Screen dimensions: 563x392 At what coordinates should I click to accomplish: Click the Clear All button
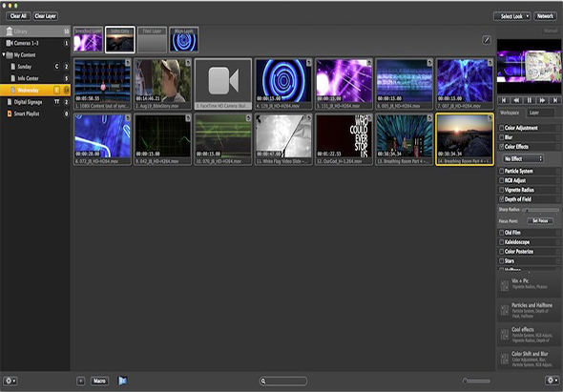click(x=18, y=16)
